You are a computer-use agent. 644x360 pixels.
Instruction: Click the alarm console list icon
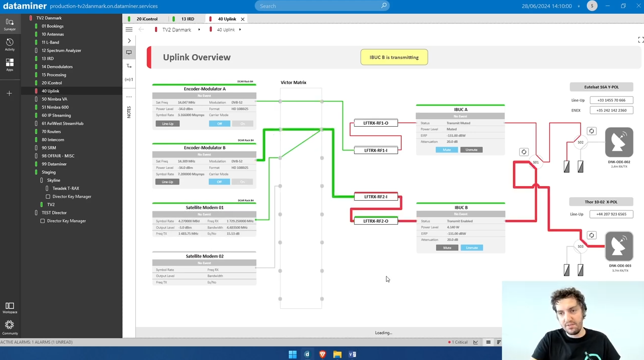click(x=488, y=342)
